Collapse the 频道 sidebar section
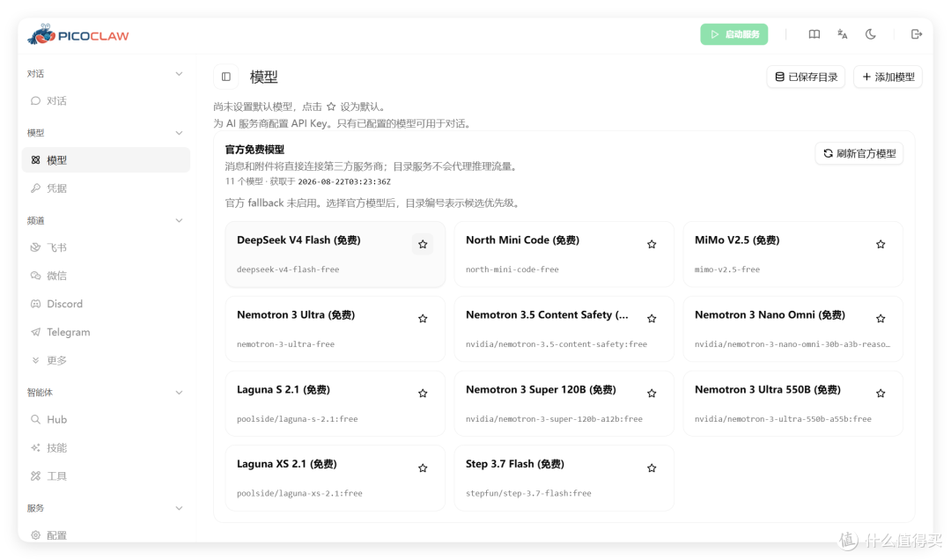This screenshot has height=560, width=951. [179, 221]
